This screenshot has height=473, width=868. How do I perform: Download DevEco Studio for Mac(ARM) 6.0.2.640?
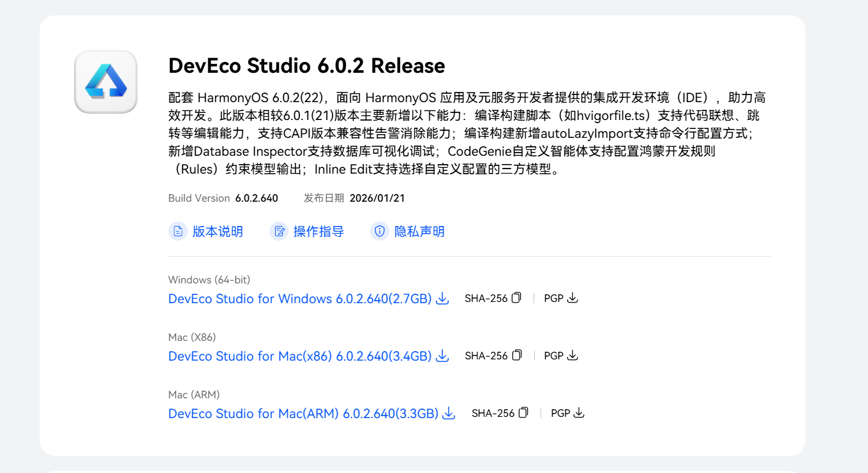[x=303, y=414]
